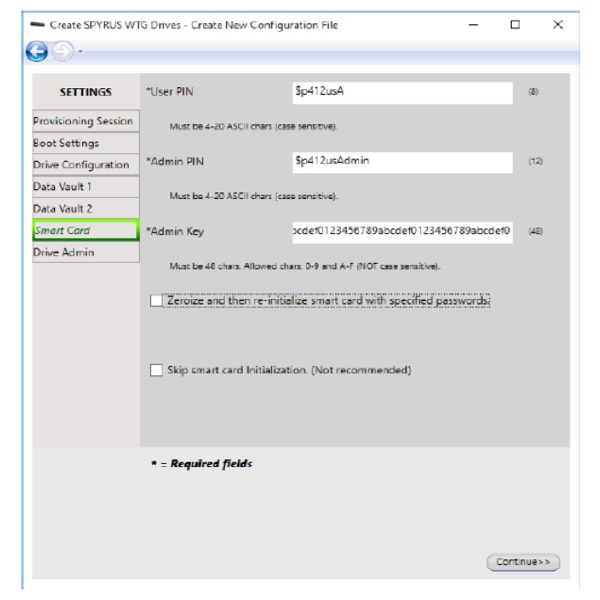Click the *Admin PIN label
This screenshot has width=600, height=600.
coord(175,161)
